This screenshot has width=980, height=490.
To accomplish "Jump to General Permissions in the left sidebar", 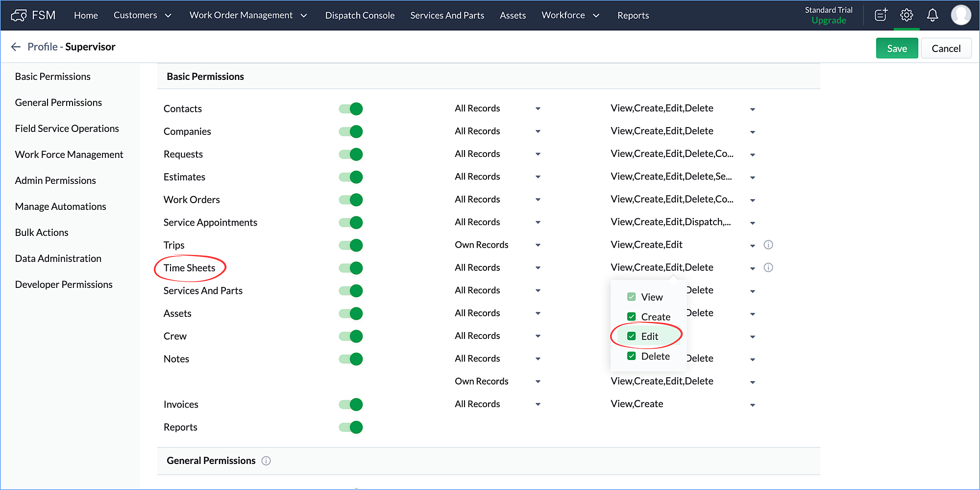I will tap(58, 103).
